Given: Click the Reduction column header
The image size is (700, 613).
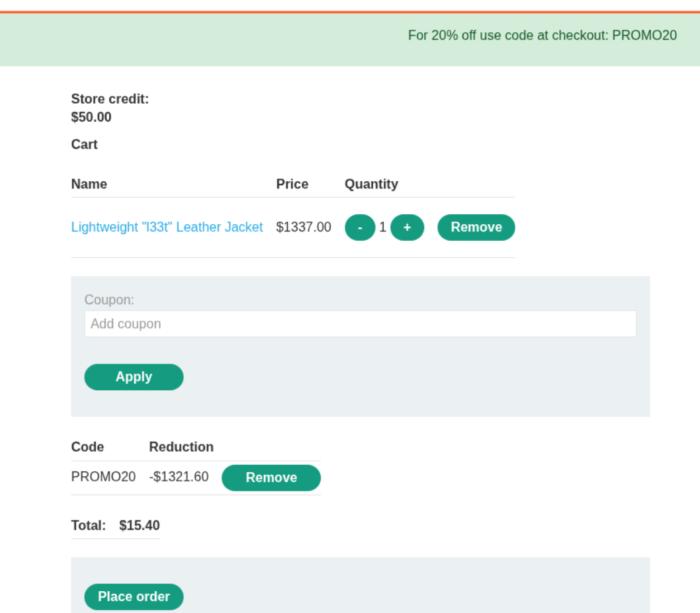Looking at the screenshot, I should (181, 447).
